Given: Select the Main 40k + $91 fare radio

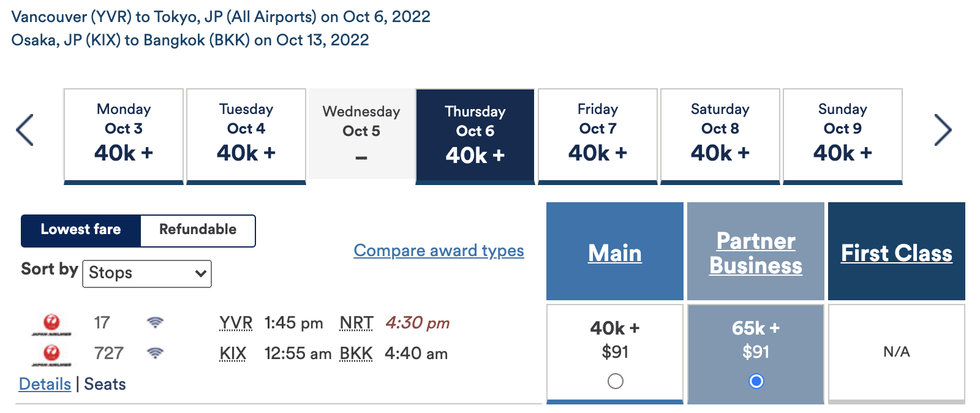Looking at the screenshot, I should 616,381.
